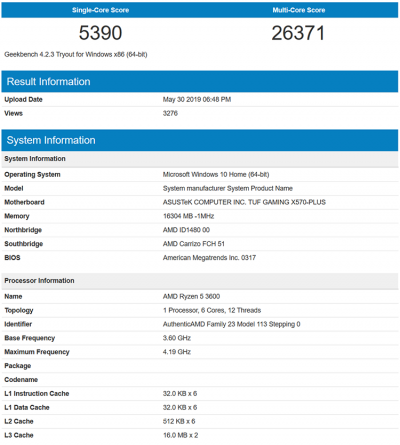Screen dimensions: 400x445
Task: Click the views count 3276
Action: click(170, 113)
